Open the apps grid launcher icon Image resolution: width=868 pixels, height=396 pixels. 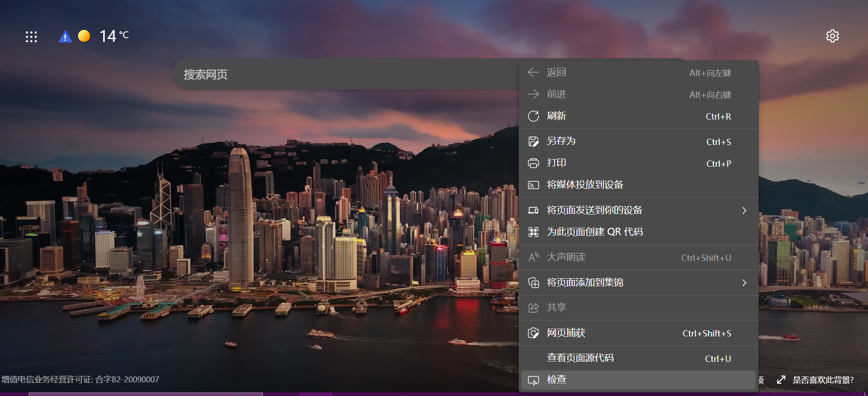[x=31, y=37]
